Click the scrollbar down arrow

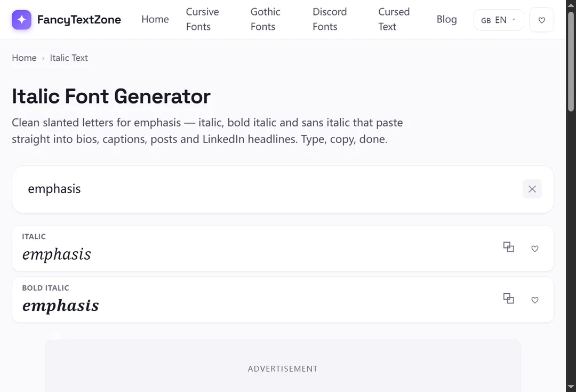(x=571, y=387)
